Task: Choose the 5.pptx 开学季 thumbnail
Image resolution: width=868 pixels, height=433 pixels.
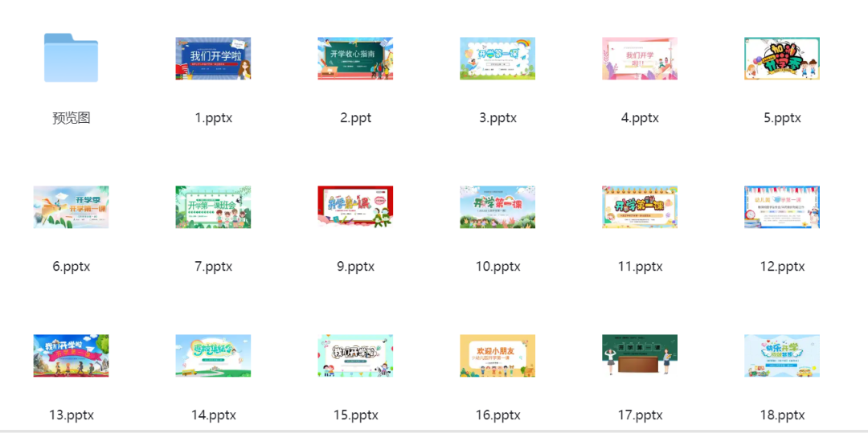Action: (782, 59)
